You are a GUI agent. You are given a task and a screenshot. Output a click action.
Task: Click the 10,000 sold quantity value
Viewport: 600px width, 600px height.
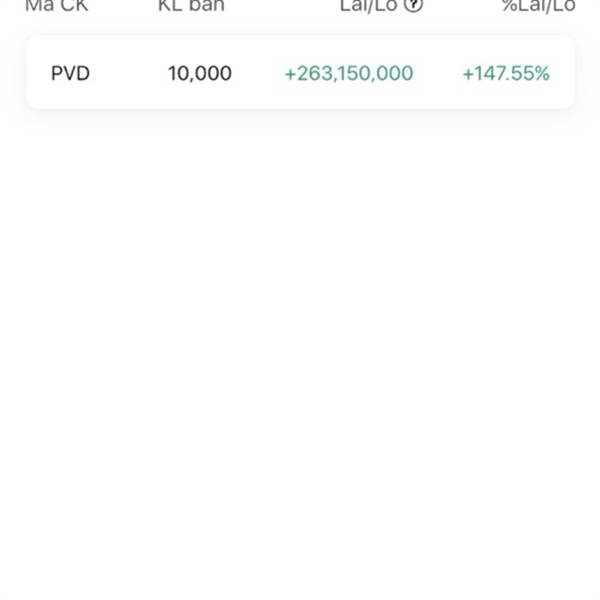[200, 73]
